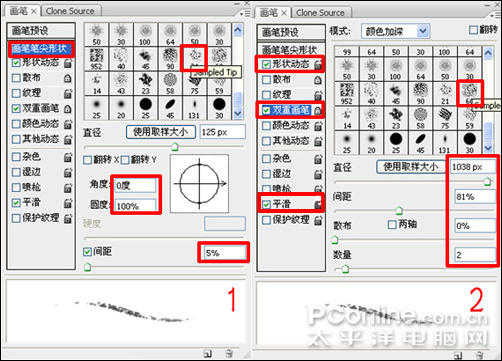Click up arrow of right brush list scrollbar
Viewport: 502px width, 361px height.
(x=488, y=53)
